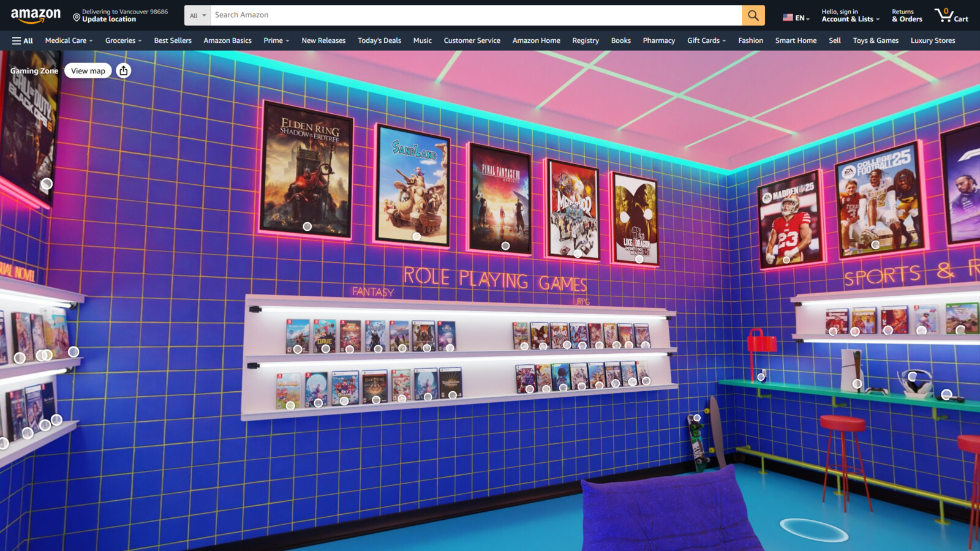Click the hotspot on the Call of Duty poster

pos(47,183)
